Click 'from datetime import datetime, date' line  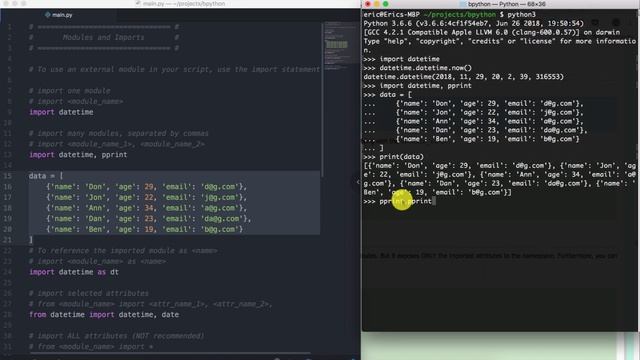tap(104, 315)
